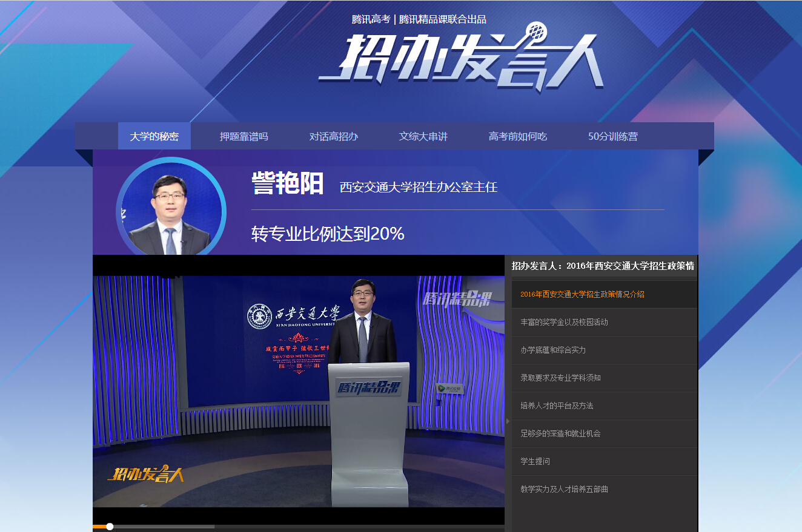Play 2016年西安交通大学招生政策情况介绍 from the playlist
The height and width of the screenshot is (532, 802).
tap(604, 295)
